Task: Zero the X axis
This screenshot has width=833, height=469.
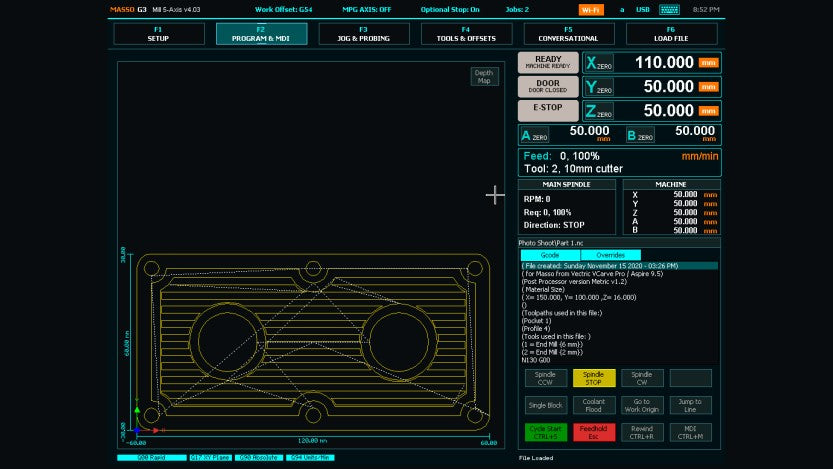Action: click(x=598, y=63)
